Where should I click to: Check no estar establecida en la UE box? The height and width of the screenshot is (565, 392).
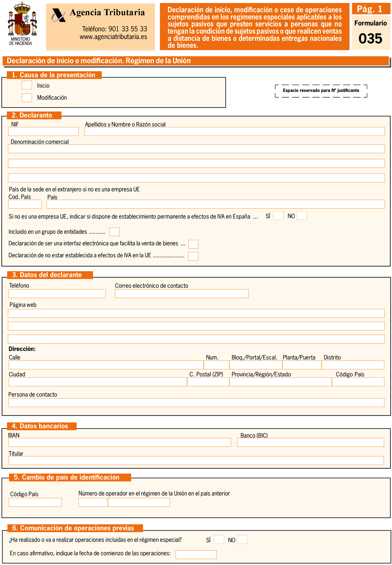(193, 256)
